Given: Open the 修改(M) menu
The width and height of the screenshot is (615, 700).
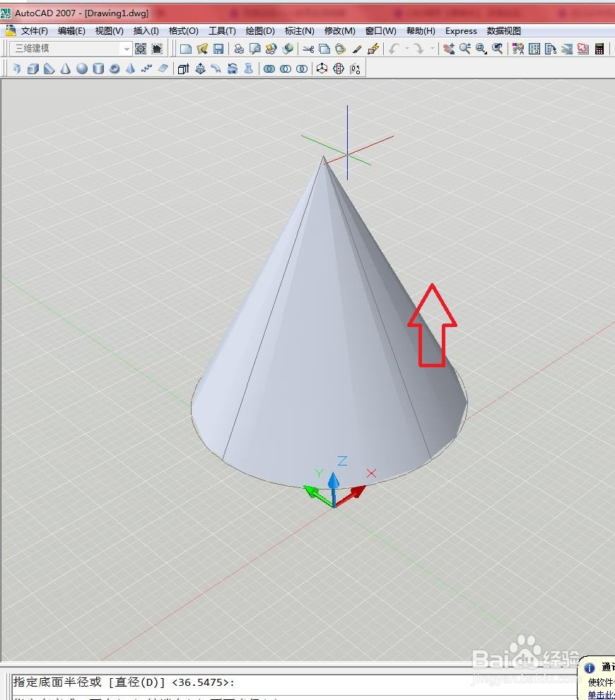Looking at the screenshot, I should click(339, 31).
